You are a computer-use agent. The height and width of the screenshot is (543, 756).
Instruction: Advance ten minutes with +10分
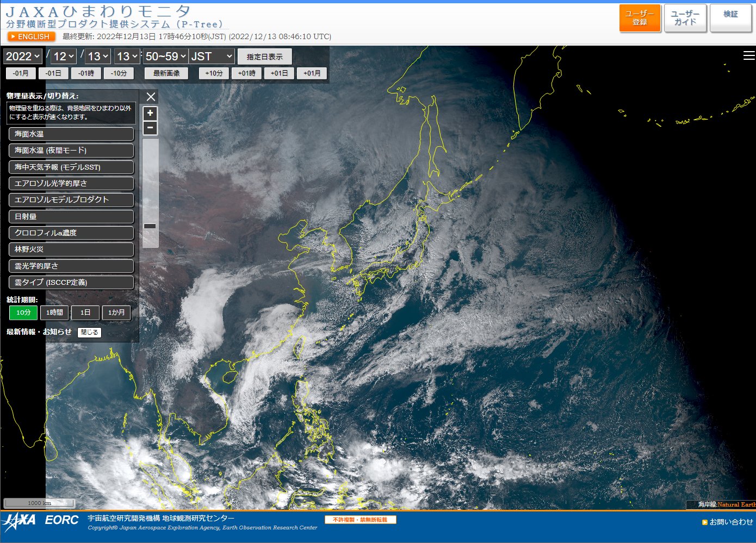pos(214,73)
